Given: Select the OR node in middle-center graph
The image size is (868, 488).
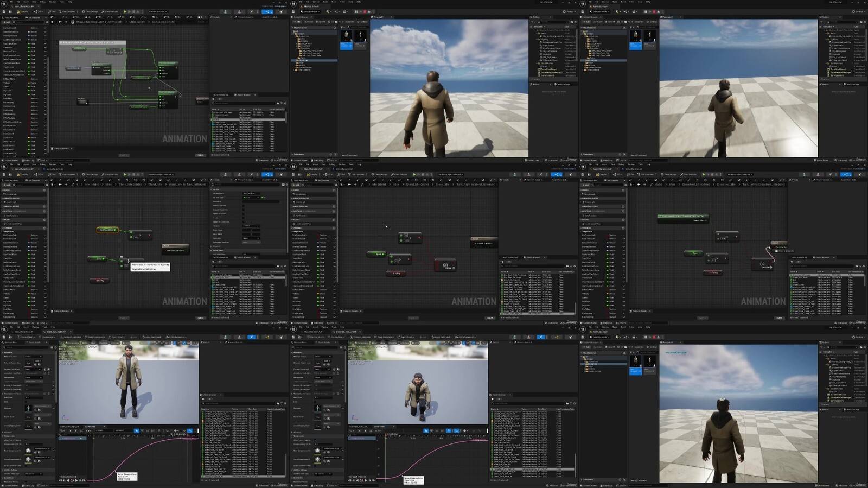Looking at the screenshot, I should tap(445, 265).
